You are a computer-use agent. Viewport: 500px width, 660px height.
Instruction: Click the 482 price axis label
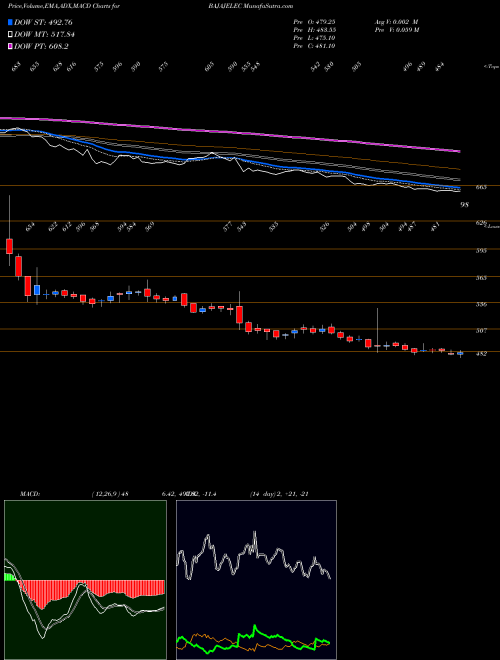[x=481, y=354]
